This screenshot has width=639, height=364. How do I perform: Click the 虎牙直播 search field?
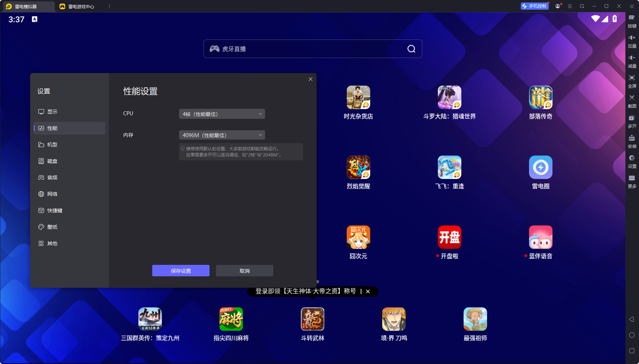(304, 49)
